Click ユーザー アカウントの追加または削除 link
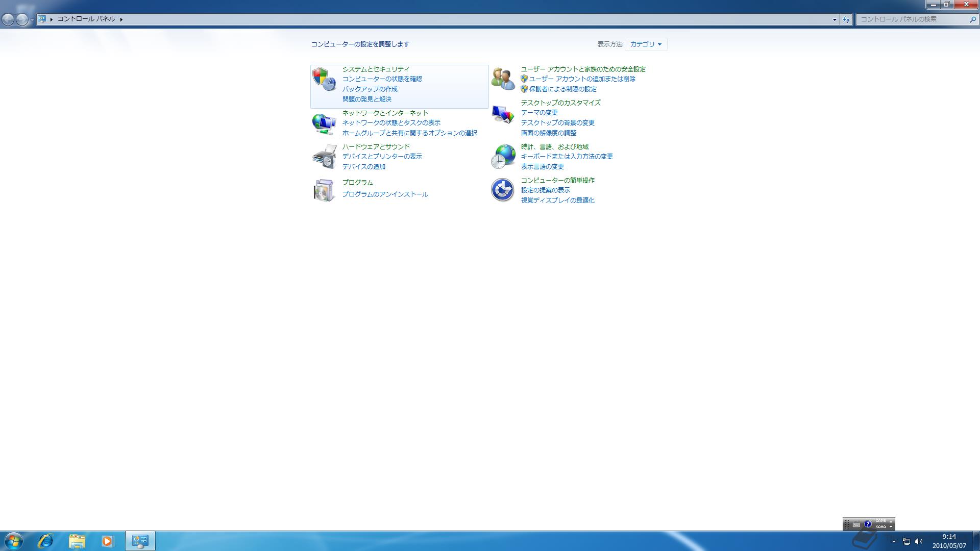This screenshot has height=551, width=980. (x=582, y=79)
